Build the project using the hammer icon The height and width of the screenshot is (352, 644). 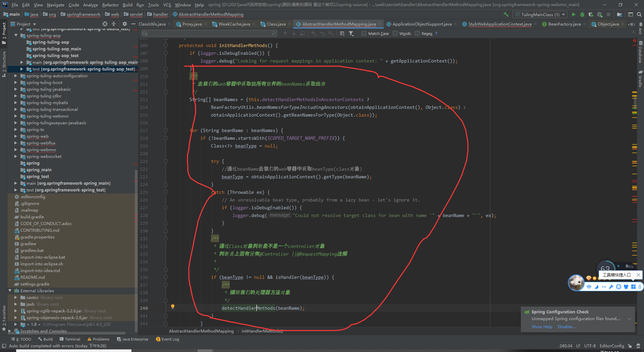click(506, 14)
